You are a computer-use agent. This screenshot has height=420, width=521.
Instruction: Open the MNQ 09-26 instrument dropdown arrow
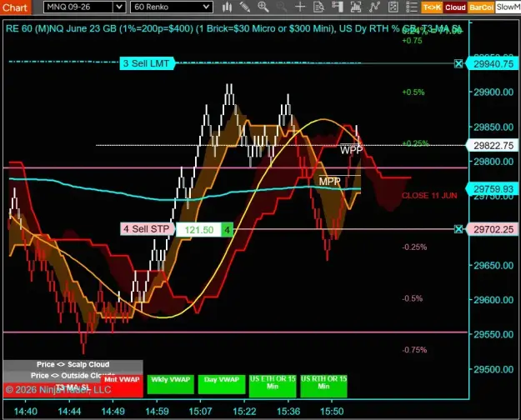pyautogui.click(x=119, y=7)
